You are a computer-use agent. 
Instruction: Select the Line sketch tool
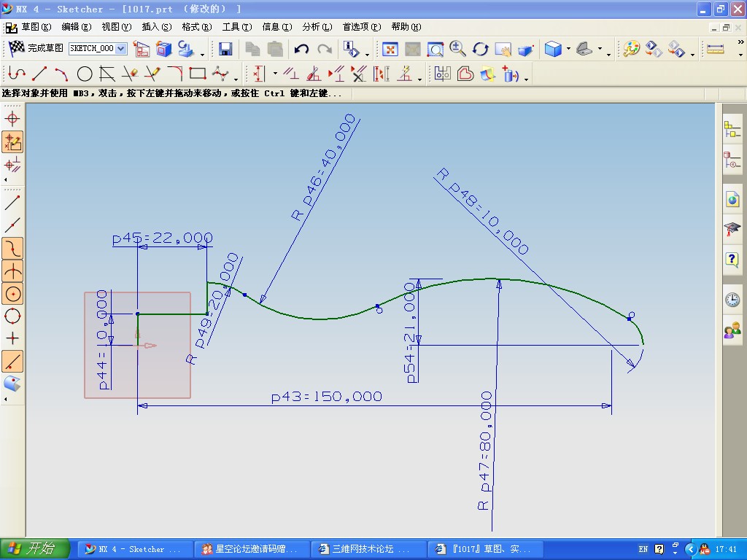tap(39, 74)
